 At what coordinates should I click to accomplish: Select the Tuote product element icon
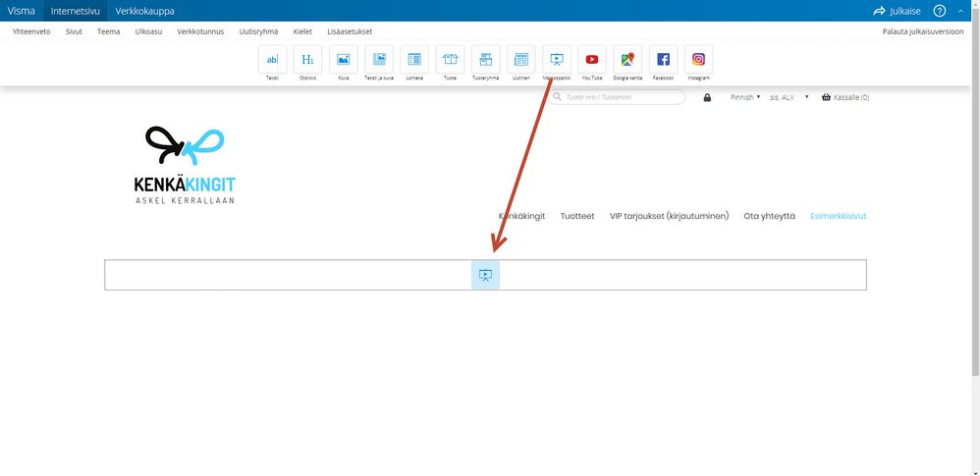pos(450,59)
